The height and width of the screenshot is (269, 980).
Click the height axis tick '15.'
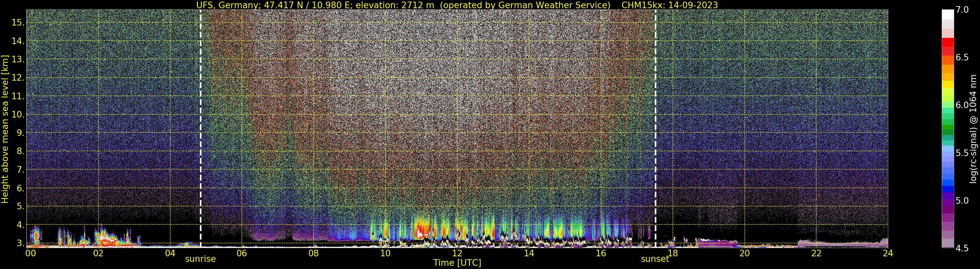tap(18, 23)
